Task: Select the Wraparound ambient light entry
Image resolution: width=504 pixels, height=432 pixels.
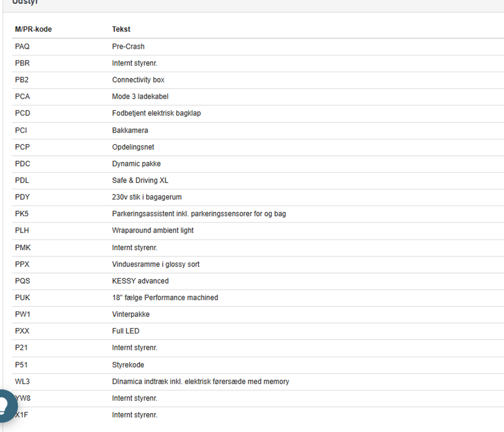Action: point(152,230)
